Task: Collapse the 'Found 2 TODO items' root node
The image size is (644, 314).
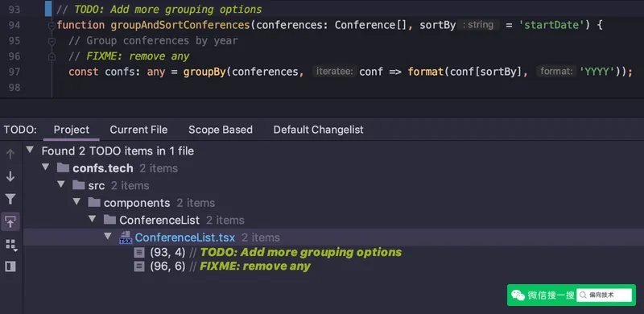Action: pyautogui.click(x=30, y=150)
